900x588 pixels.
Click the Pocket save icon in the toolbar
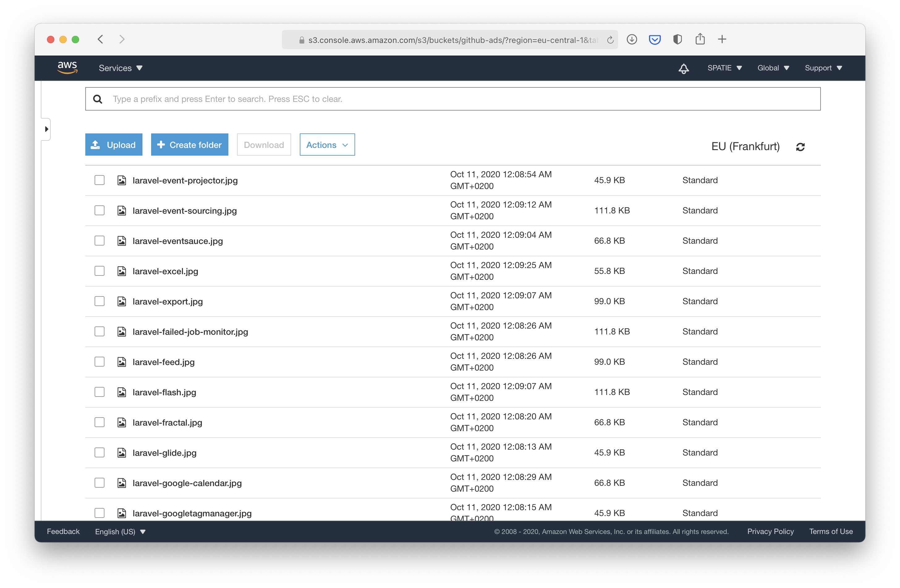click(655, 39)
